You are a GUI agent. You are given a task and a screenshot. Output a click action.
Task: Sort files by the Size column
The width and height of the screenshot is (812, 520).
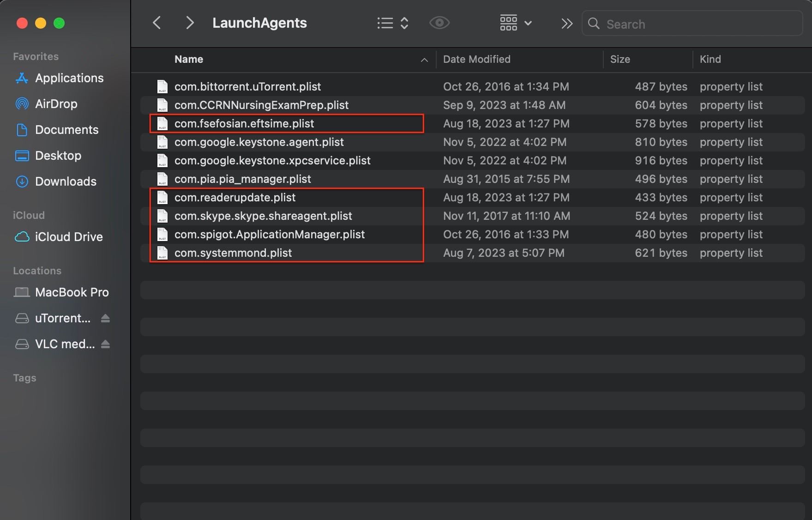tap(620, 59)
